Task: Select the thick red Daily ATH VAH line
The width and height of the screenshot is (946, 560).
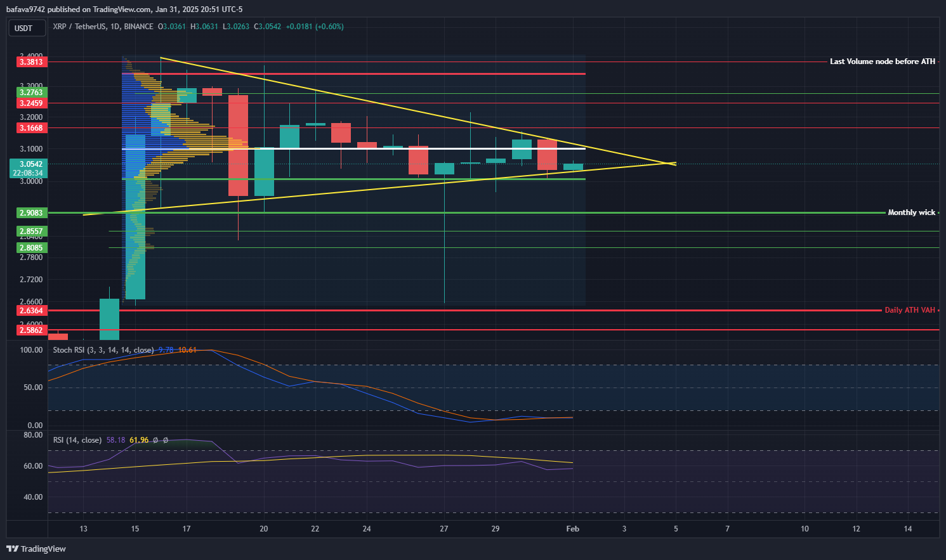Action: pos(465,310)
